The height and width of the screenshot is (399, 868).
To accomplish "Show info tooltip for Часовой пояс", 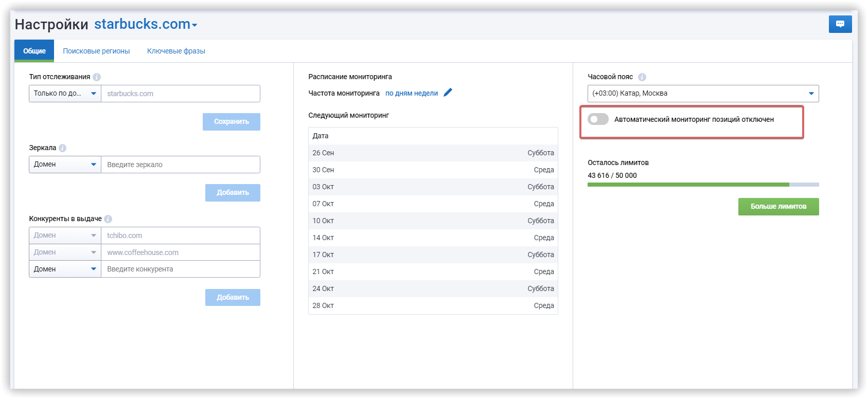I will (x=642, y=77).
